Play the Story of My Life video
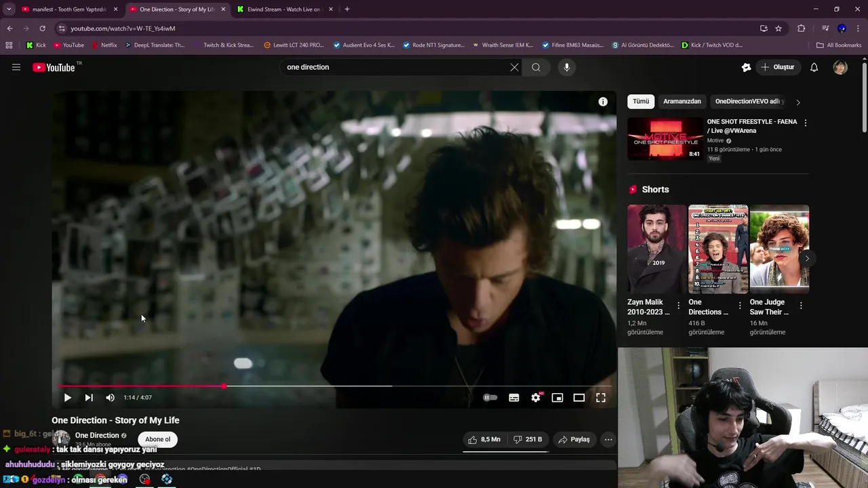Viewport: 868px width, 488px height. (x=67, y=398)
